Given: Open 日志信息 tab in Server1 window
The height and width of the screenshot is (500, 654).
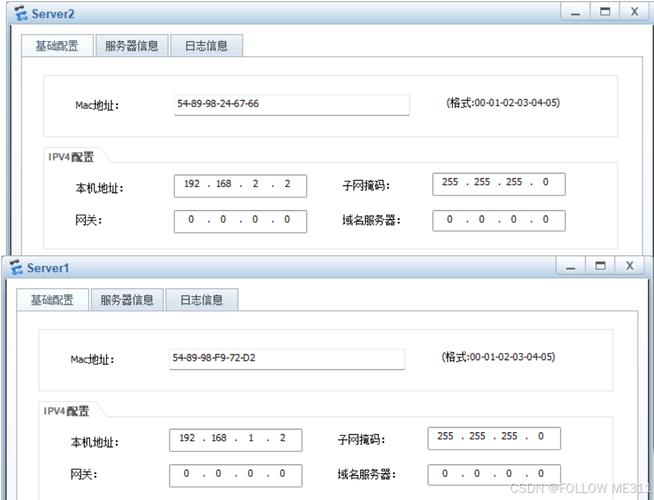Looking at the screenshot, I should click(x=202, y=299).
